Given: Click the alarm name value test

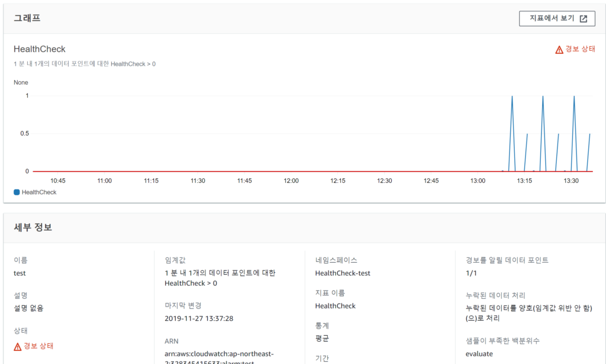Looking at the screenshot, I should tap(20, 273).
